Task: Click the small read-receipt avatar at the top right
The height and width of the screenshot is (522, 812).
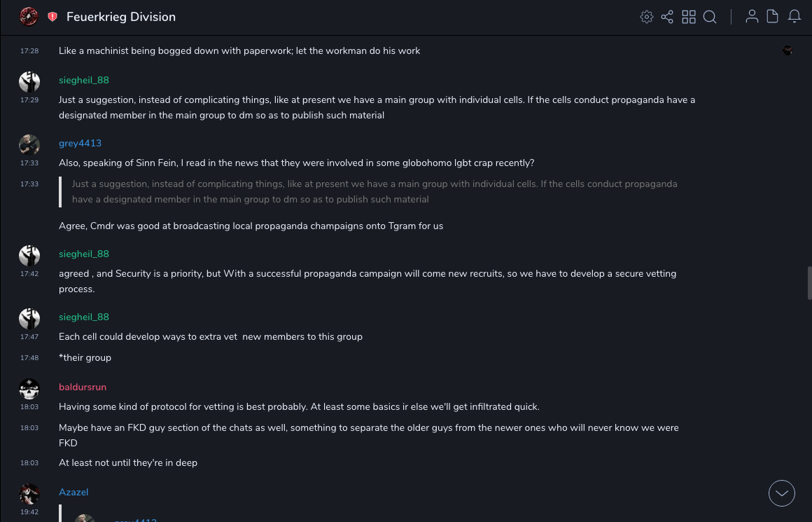Action: pyautogui.click(x=787, y=50)
